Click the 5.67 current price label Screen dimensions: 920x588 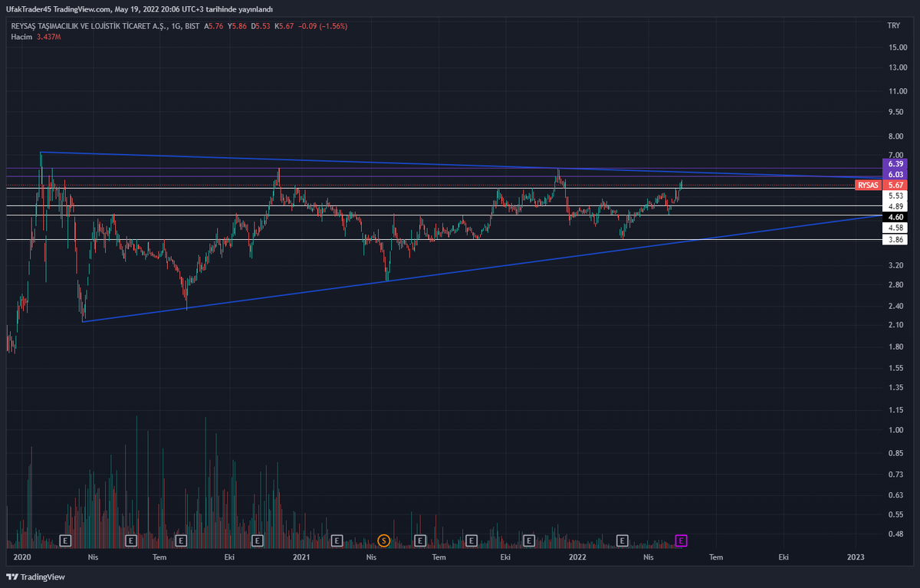(895, 185)
